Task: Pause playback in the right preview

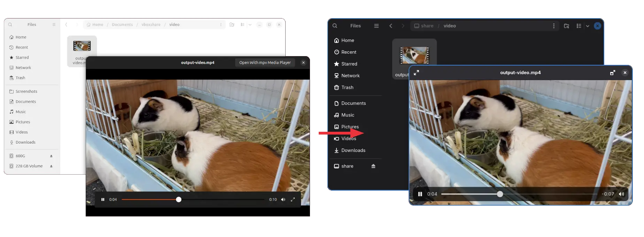Action: tap(420, 194)
